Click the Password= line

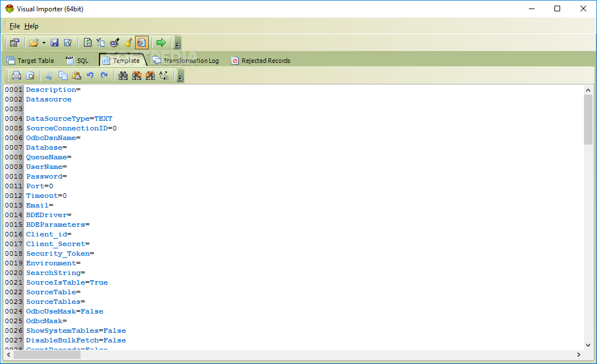pyautogui.click(x=47, y=176)
